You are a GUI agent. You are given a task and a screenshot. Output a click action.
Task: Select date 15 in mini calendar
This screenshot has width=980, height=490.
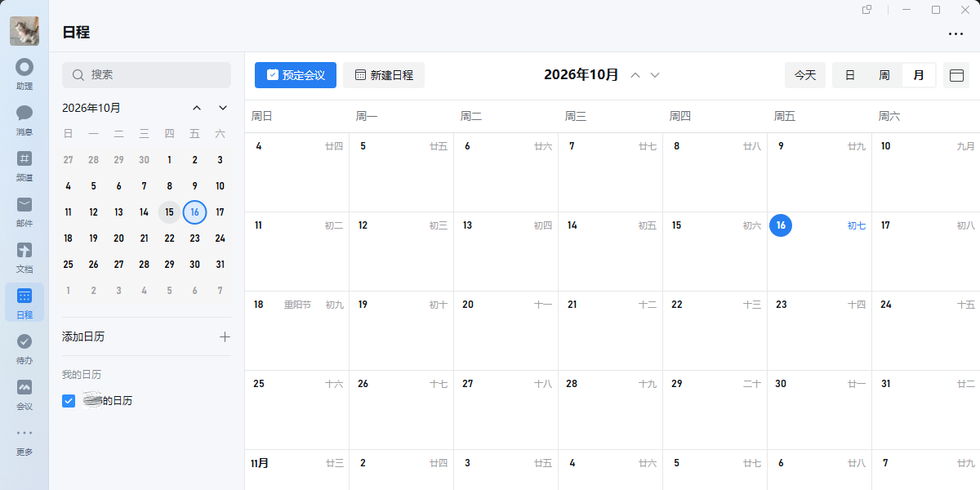pyautogui.click(x=169, y=212)
